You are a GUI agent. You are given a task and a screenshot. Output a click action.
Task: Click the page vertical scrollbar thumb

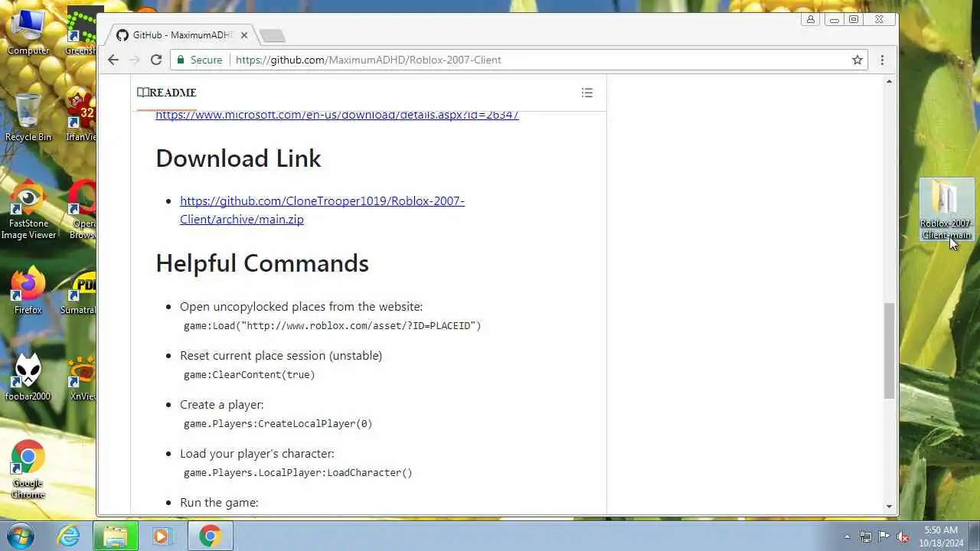[x=889, y=350]
